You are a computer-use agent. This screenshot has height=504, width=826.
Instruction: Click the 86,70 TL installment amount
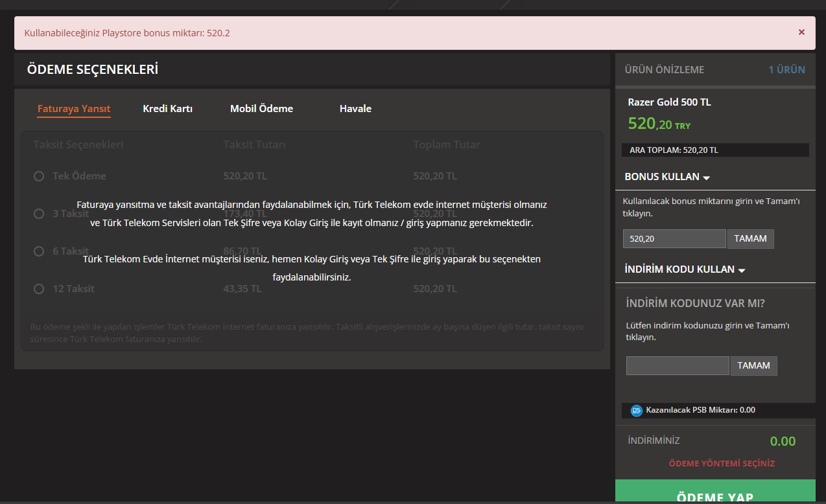click(x=242, y=251)
